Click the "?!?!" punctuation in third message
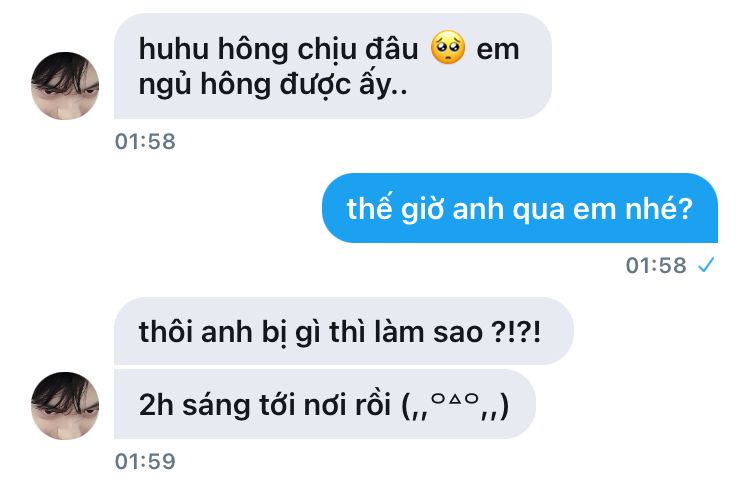The width and height of the screenshot is (750, 480). click(516, 331)
